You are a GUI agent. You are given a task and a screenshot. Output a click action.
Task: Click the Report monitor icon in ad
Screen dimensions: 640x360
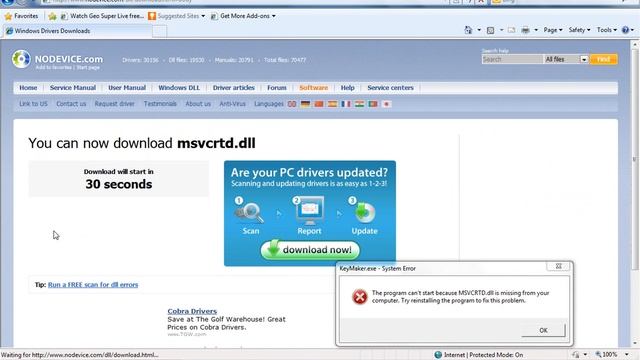pyautogui.click(x=309, y=211)
